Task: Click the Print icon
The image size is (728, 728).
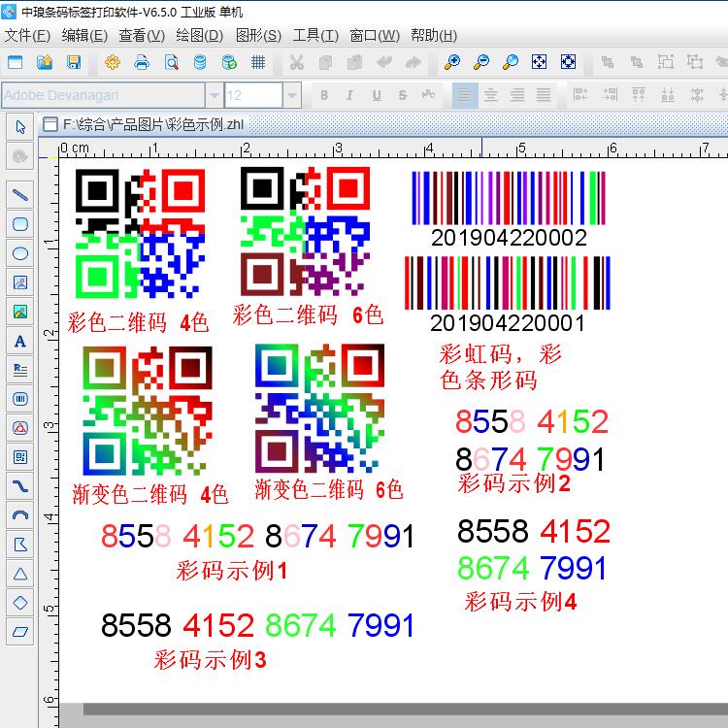Action: (142, 62)
